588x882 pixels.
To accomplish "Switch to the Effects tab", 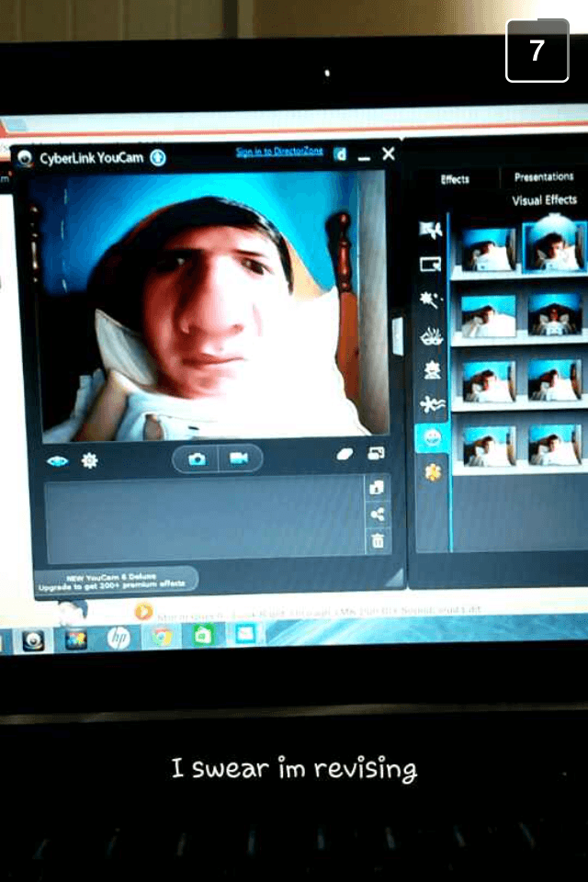I will click(455, 179).
